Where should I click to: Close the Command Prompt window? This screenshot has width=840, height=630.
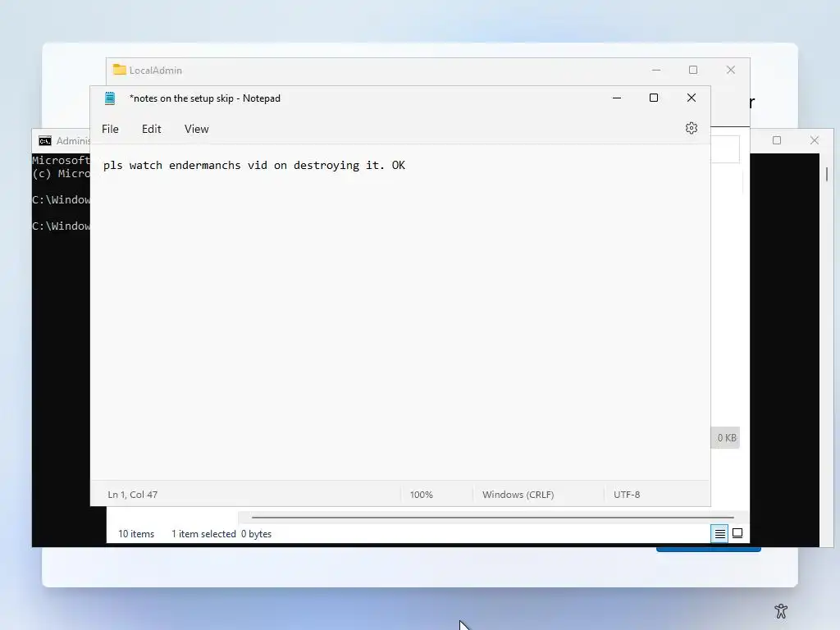pos(815,140)
